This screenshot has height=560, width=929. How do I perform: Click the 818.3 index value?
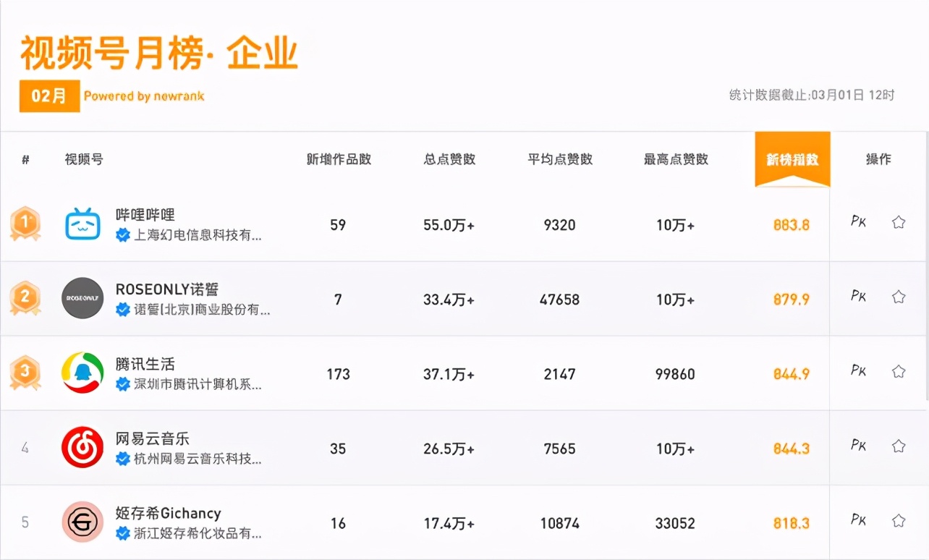pyautogui.click(x=792, y=523)
